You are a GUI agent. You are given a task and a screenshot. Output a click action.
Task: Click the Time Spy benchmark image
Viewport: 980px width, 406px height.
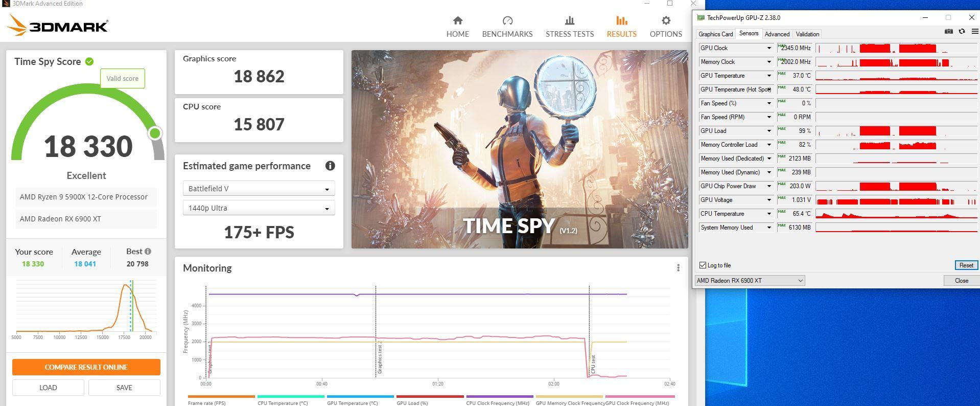point(520,149)
